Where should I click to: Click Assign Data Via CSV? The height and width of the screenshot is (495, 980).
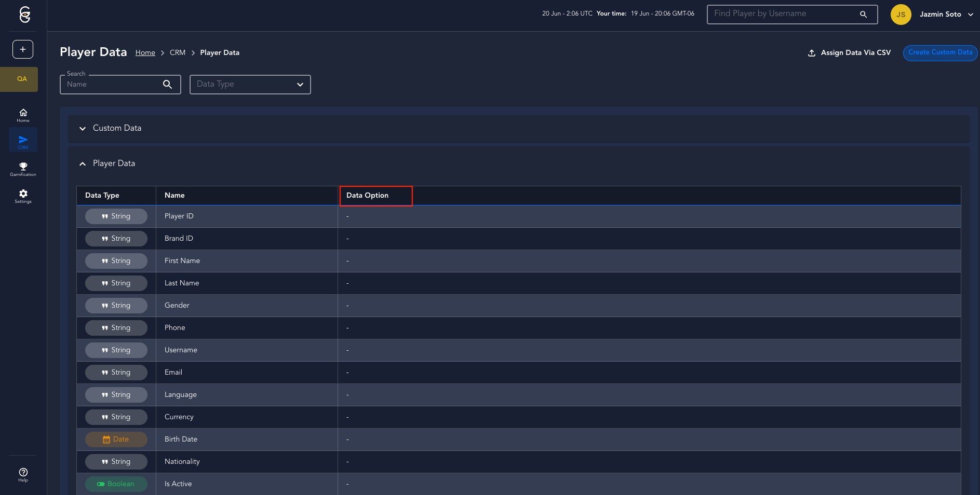(x=849, y=52)
